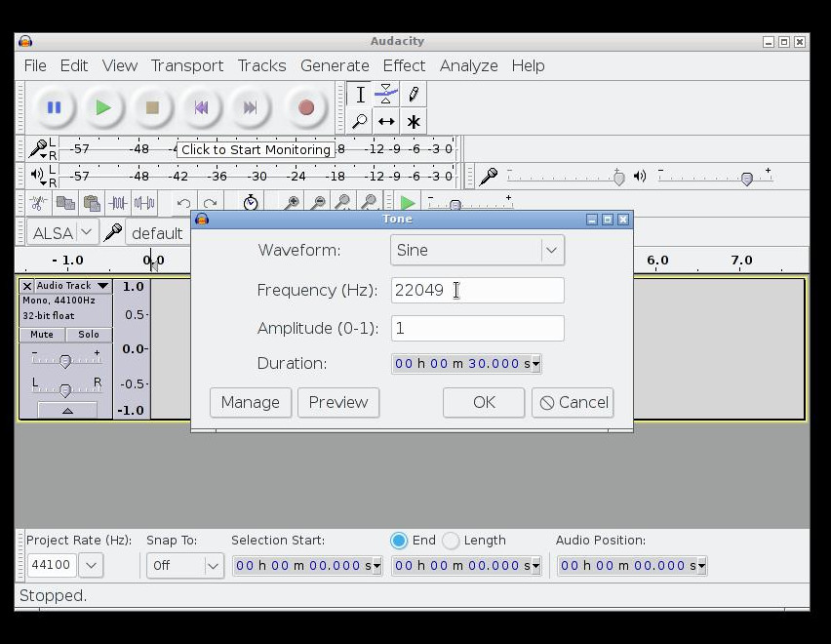The width and height of the screenshot is (831, 644).
Task: Select the Selection I-beam tool
Action: [x=360, y=95]
